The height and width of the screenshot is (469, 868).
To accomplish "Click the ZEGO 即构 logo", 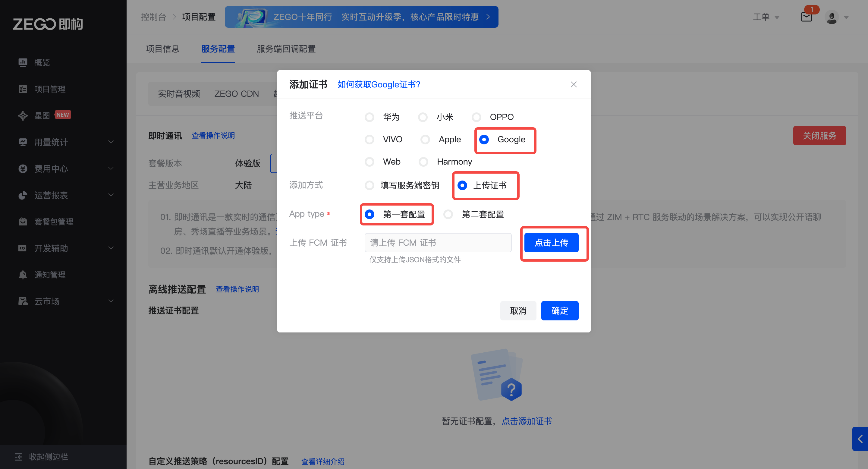I will pos(48,24).
